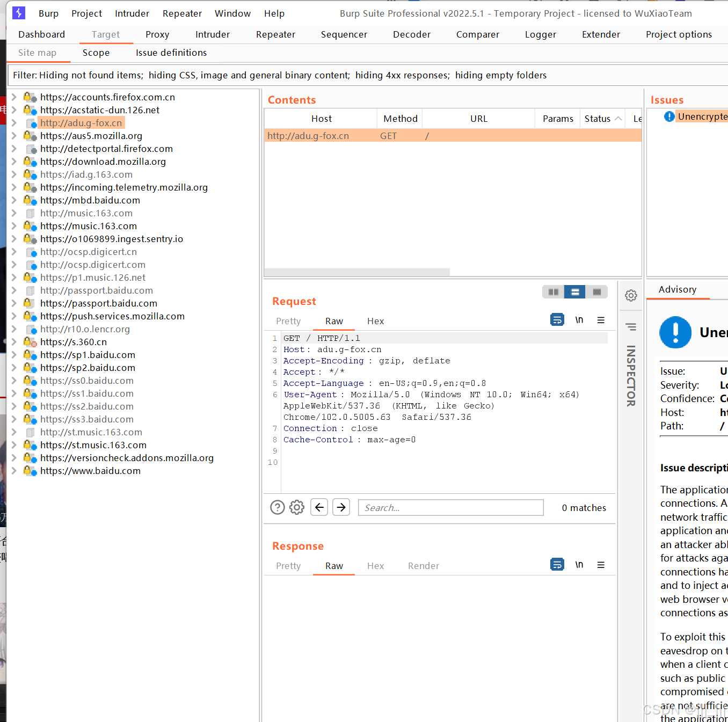Switch to the Decoder tab

click(412, 34)
